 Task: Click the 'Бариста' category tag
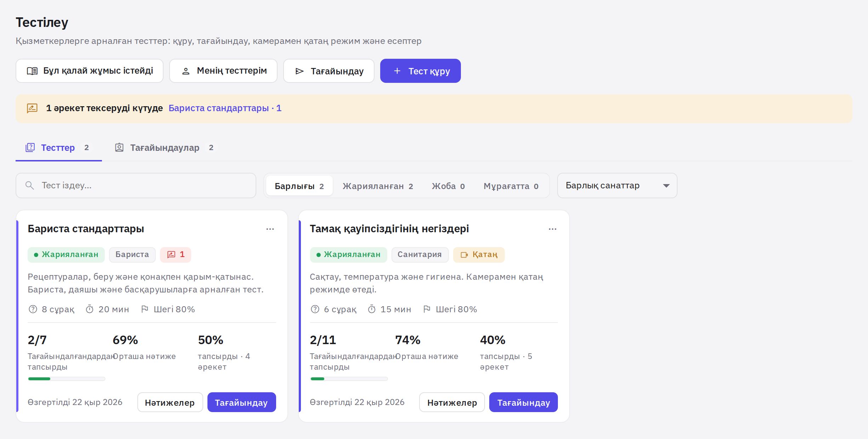point(132,255)
